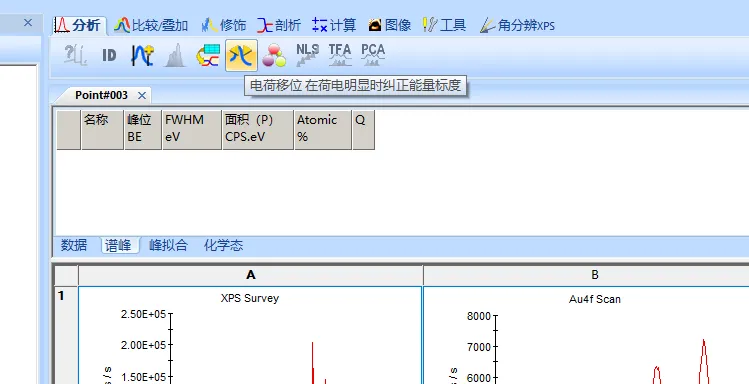
Task: Switch to the 谱峰 bottom tab
Action: coord(119,245)
